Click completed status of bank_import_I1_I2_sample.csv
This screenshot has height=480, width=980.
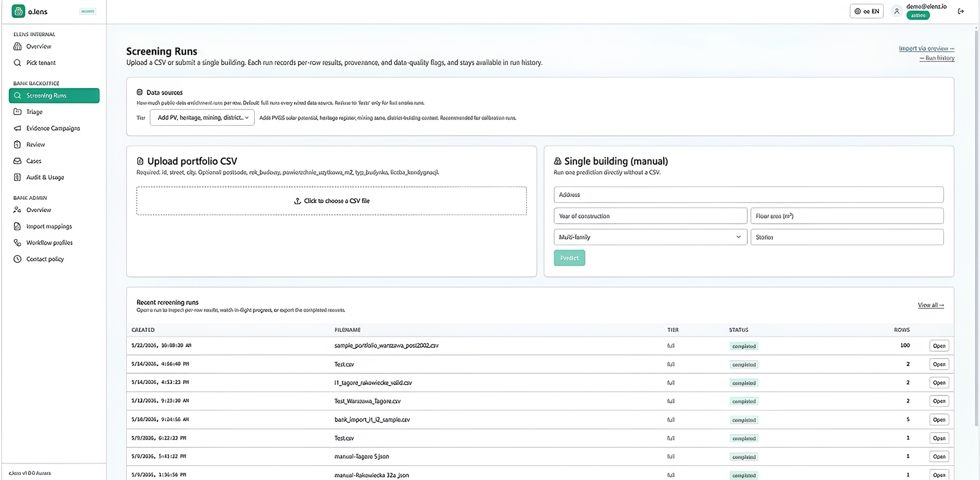[x=744, y=420]
